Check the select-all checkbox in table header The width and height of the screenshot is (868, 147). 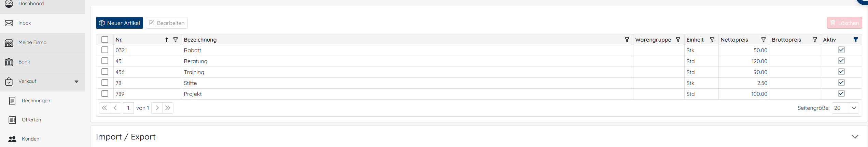(x=105, y=40)
